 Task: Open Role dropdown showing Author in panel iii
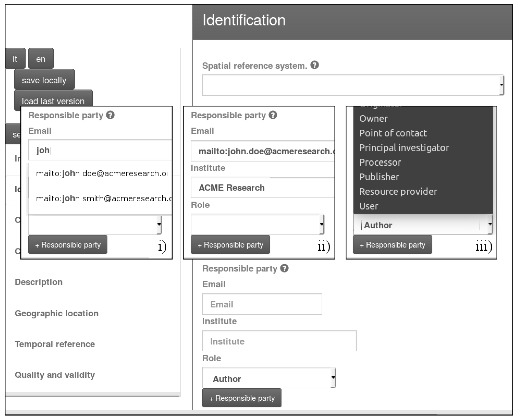click(423, 224)
